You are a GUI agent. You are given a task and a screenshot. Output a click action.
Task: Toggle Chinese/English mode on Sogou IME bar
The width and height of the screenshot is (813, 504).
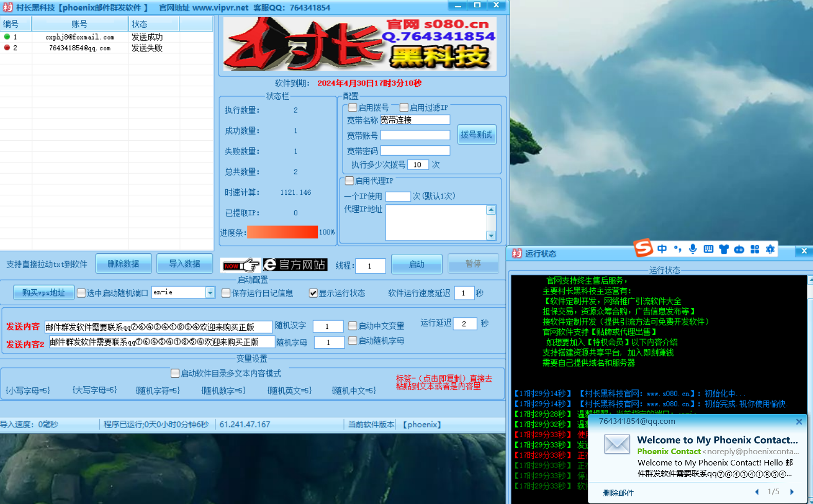(x=662, y=249)
